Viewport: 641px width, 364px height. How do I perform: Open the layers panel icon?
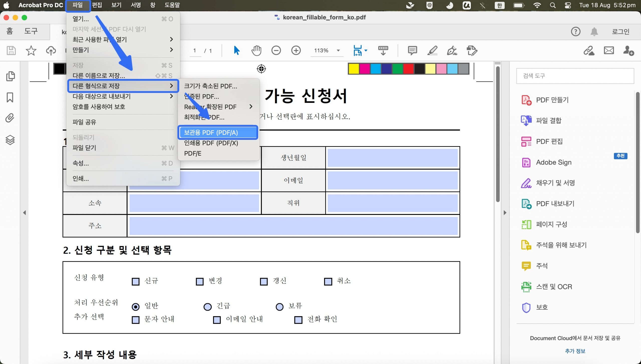[x=10, y=140]
